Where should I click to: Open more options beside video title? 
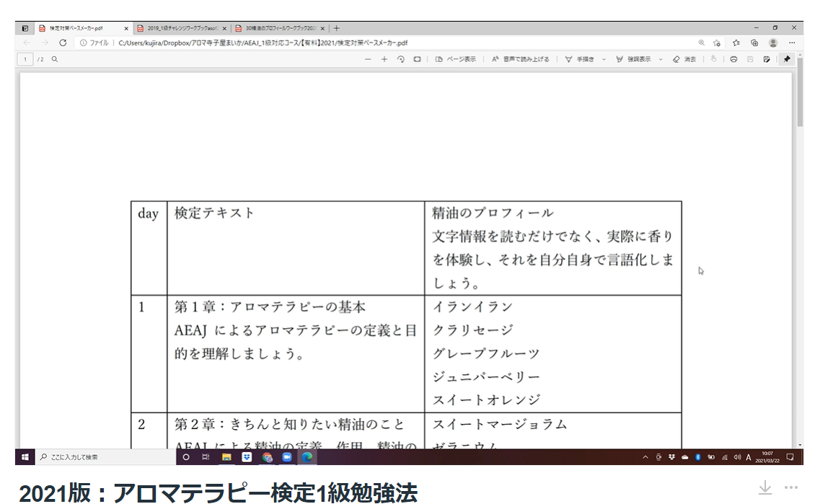click(x=791, y=487)
